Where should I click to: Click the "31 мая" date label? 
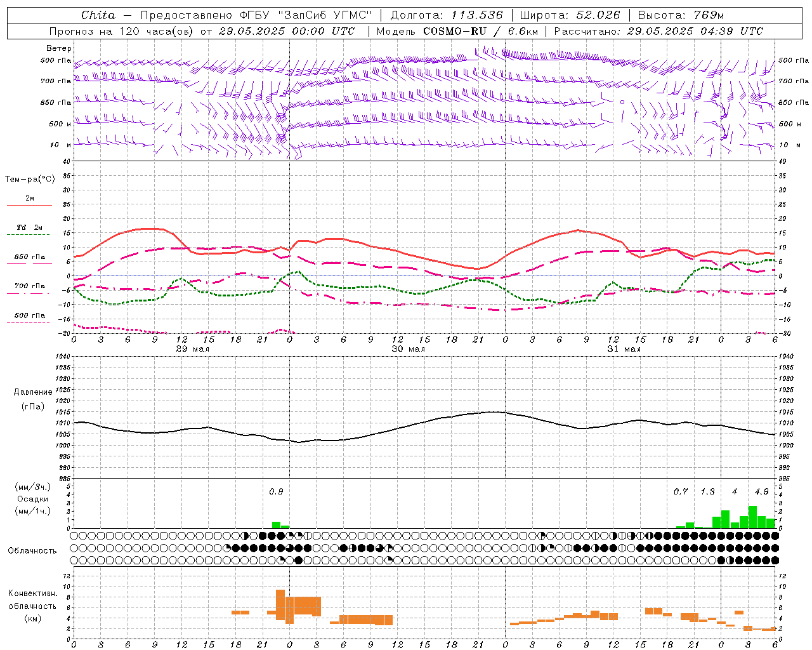(x=624, y=349)
